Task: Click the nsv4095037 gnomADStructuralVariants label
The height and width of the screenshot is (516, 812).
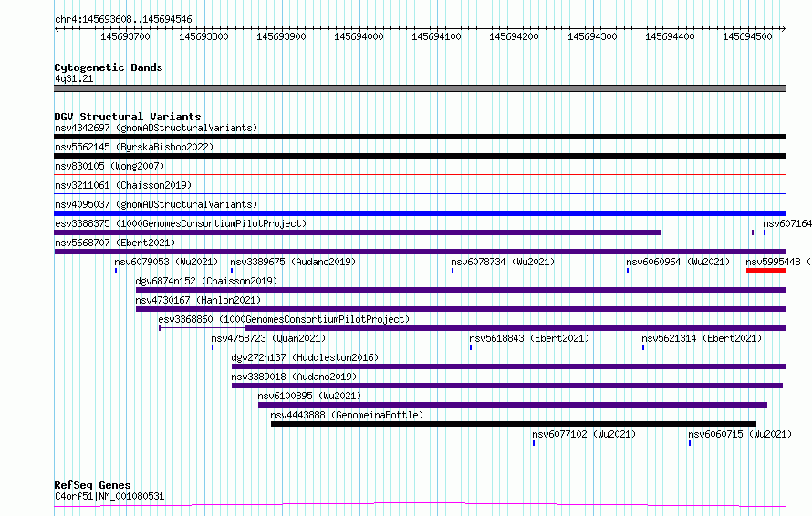Action: coord(156,204)
